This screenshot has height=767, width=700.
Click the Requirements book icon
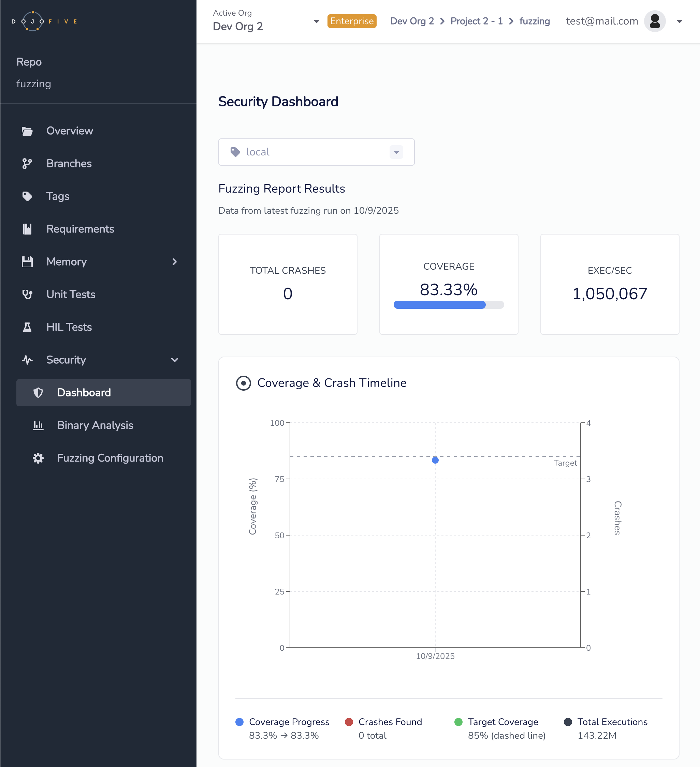pyautogui.click(x=27, y=229)
